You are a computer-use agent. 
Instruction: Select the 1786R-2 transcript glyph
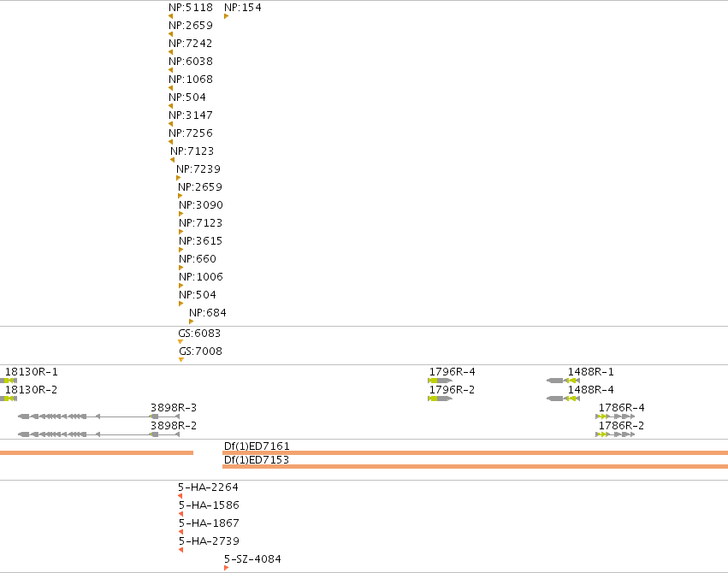[x=615, y=434]
